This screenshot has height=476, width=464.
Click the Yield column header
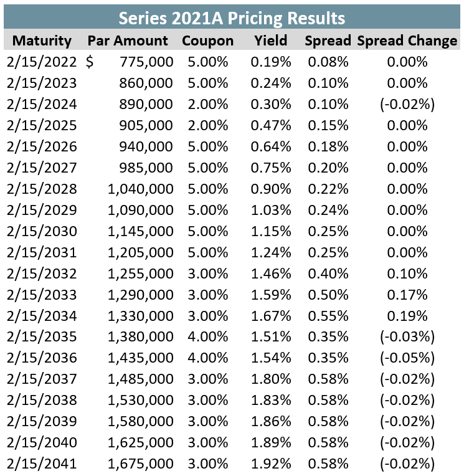(271, 41)
